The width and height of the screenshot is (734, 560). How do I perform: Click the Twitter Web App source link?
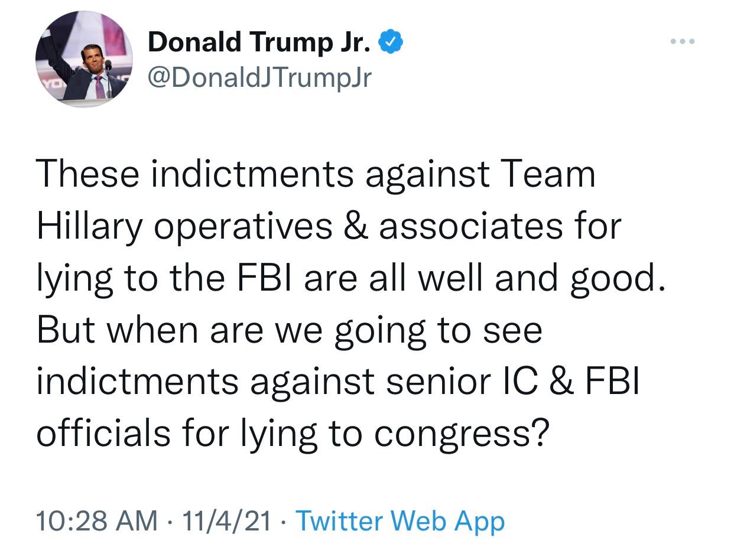pyautogui.click(x=400, y=520)
